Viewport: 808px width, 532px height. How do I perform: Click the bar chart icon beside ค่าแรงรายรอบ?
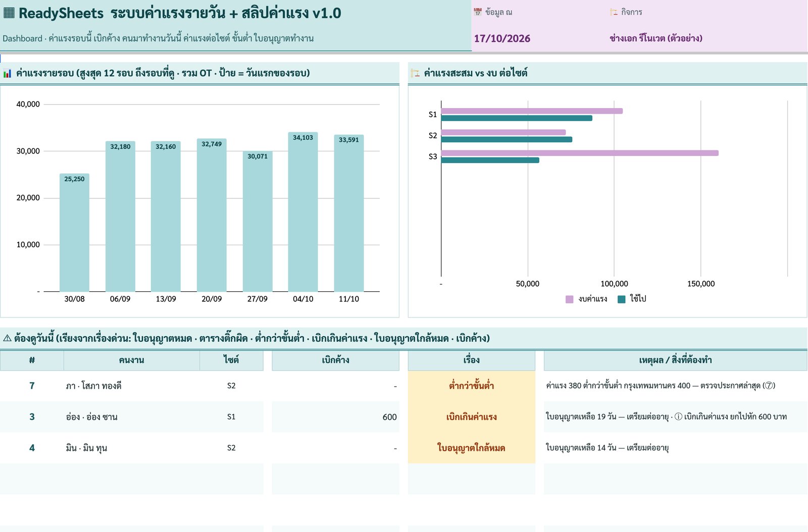(x=7, y=74)
